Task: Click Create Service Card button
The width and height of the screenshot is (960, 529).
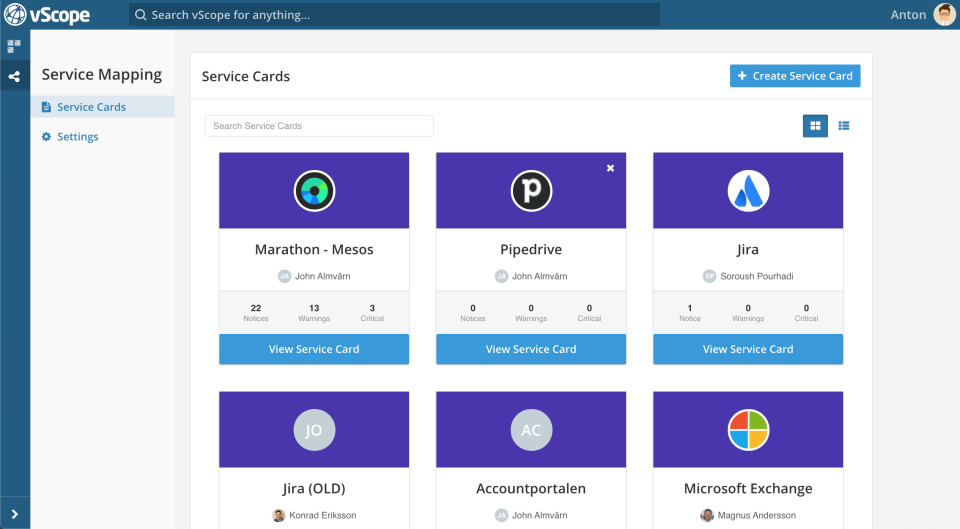Action: (x=795, y=76)
